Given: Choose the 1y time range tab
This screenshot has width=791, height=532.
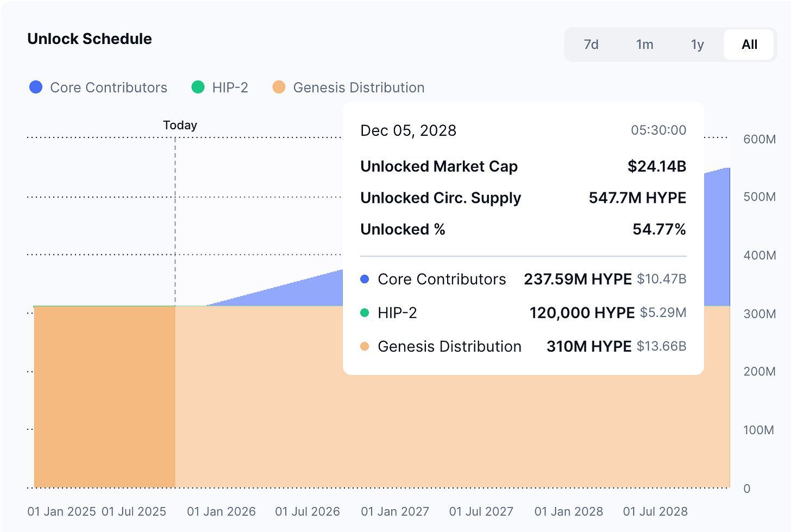Looking at the screenshot, I should (x=697, y=45).
